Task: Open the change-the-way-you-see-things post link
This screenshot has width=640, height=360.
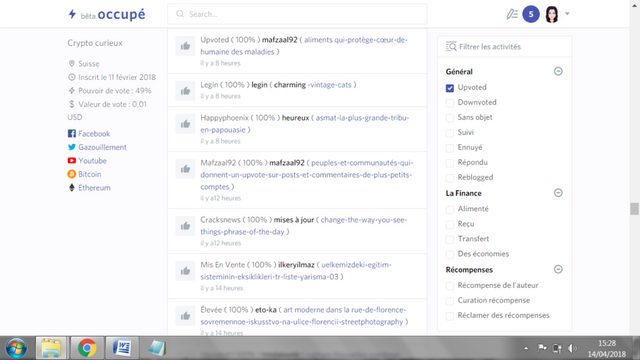Action: (304, 226)
